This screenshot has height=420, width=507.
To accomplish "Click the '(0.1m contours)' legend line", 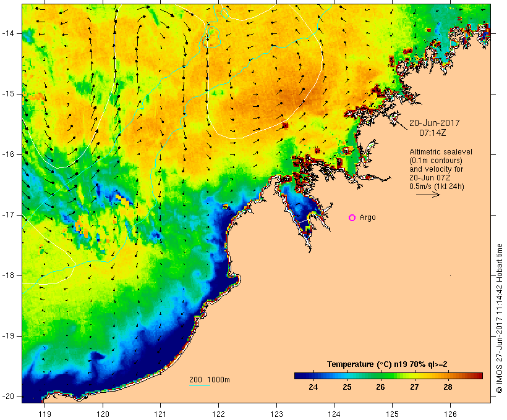I will coord(436,161).
